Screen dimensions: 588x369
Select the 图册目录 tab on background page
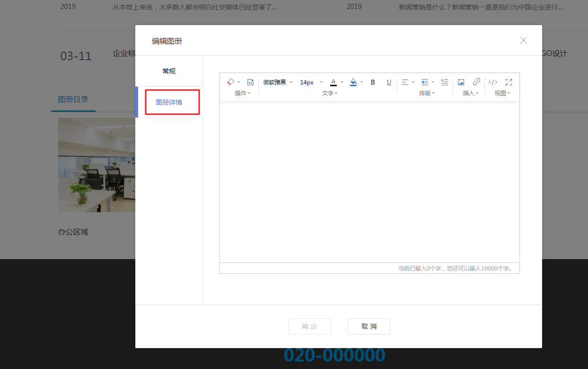tap(73, 99)
